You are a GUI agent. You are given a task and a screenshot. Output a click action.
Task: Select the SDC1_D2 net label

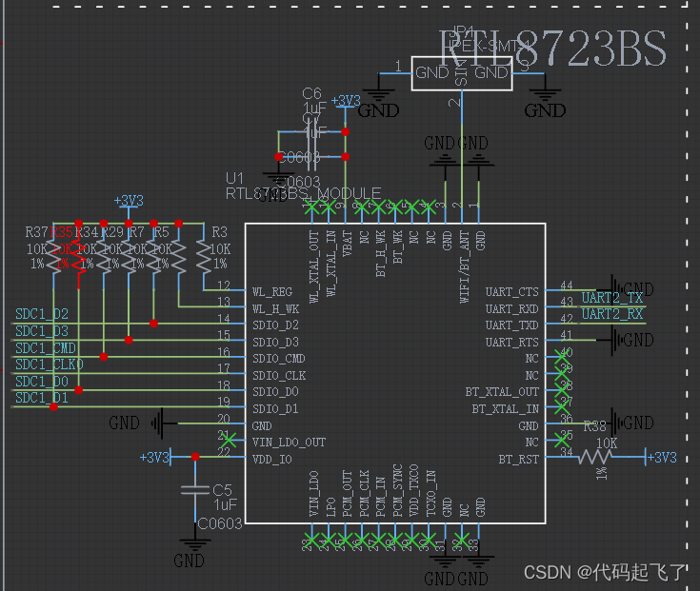click(42, 314)
